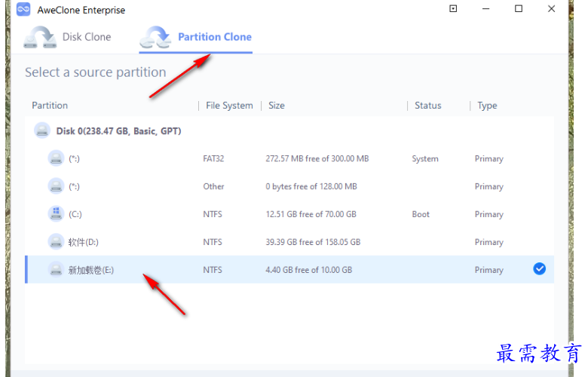
Task: Select the 软件(D:) partition
Action: click(x=289, y=242)
